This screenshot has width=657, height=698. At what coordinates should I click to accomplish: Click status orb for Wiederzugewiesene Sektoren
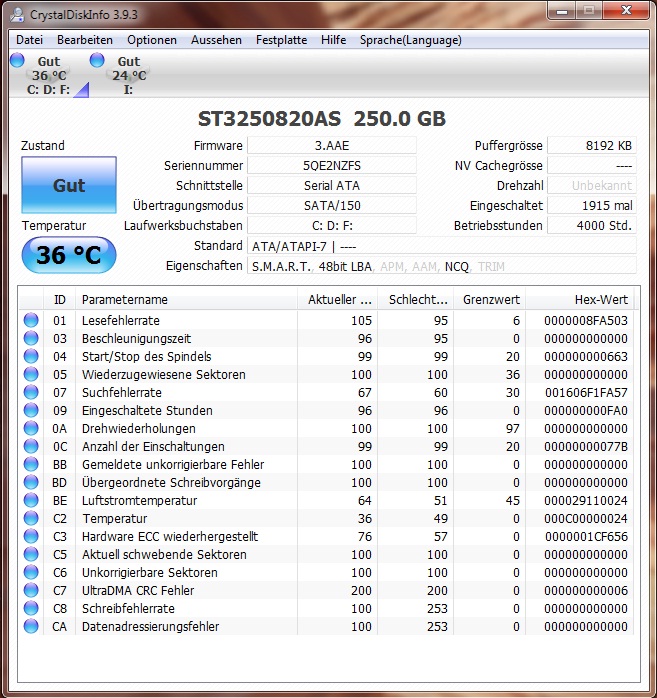point(31,374)
